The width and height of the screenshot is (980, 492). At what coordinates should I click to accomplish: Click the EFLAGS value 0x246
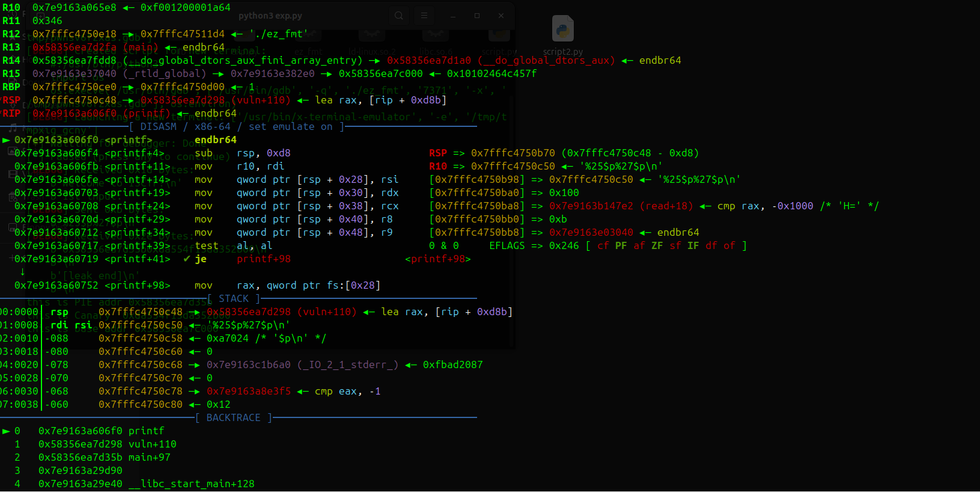point(564,245)
